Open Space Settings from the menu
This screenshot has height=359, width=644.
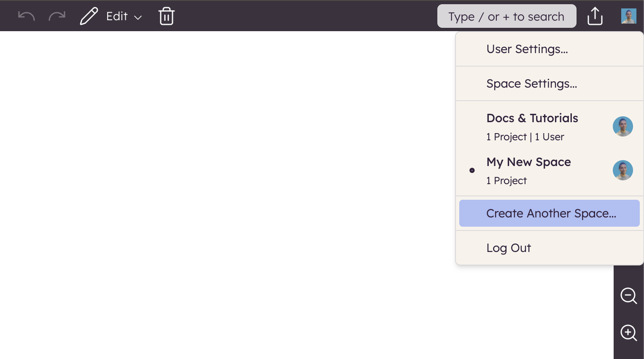[531, 84]
